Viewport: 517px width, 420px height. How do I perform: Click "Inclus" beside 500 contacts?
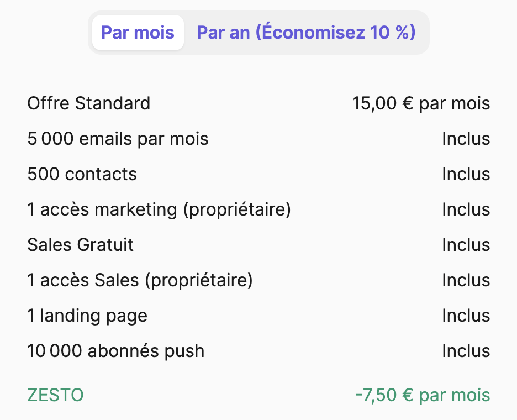tap(466, 174)
